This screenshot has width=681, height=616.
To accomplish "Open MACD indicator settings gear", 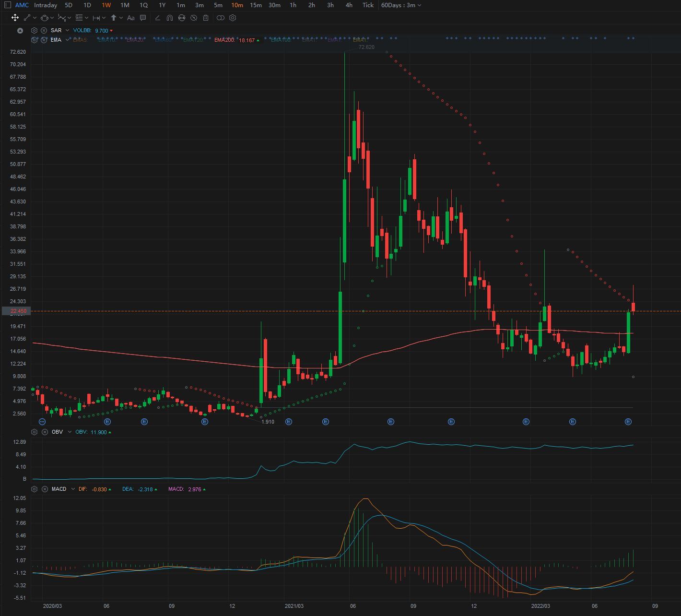I will click(x=34, y=489).
